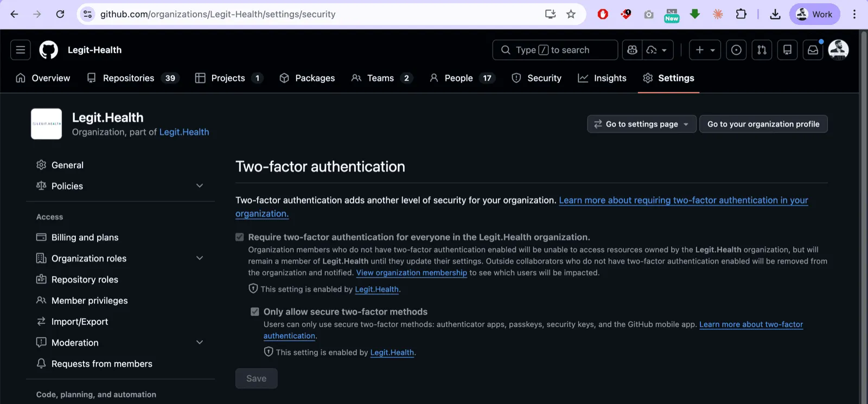
Task: Switch to the Overview tab
Action: coord(43,78)
